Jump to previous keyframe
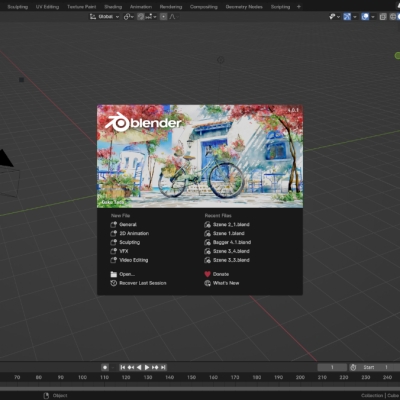 (131, 367)
